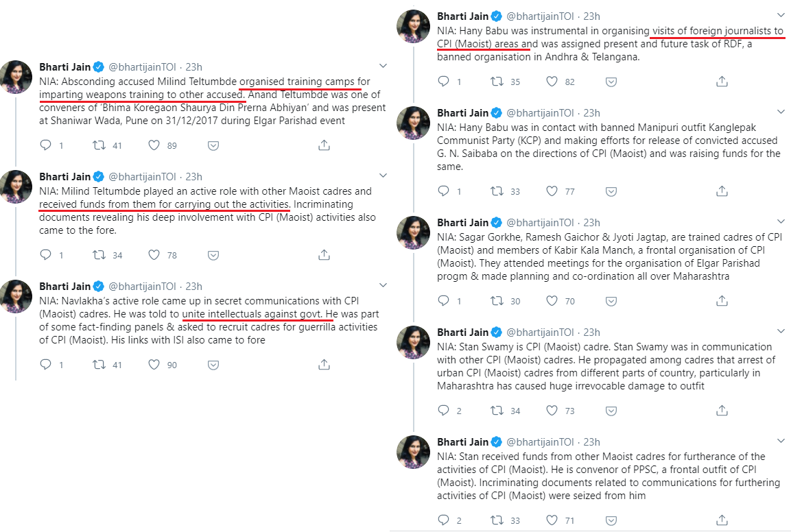791x532 pixels.
Task: Click profile avatar beside training camps tweet
Action: pos(16,77)
